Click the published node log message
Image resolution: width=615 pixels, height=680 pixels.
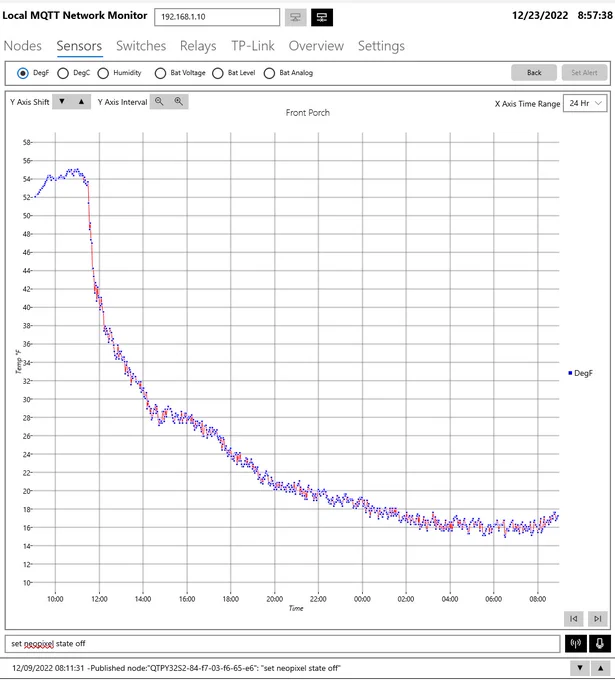pyautogui.click(x=176, y=668)
